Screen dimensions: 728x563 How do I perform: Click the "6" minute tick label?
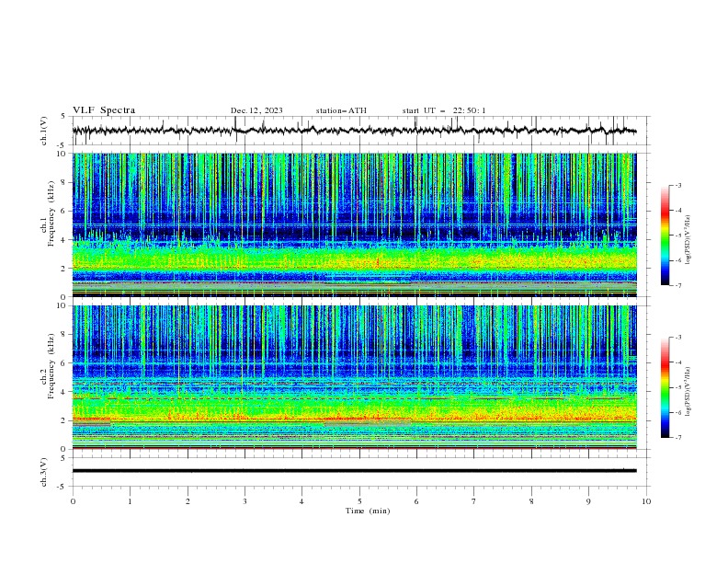(416, 501)
